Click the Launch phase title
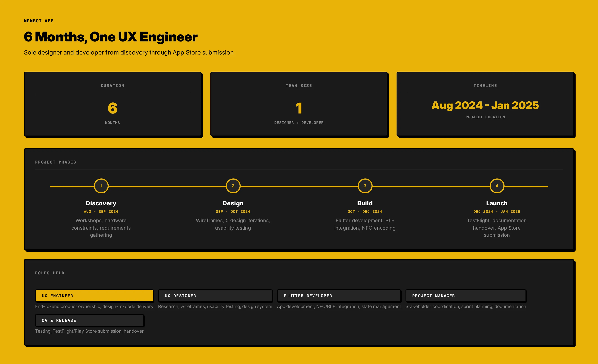Viewport: 598px width, 364px height. tap(497, 203)
